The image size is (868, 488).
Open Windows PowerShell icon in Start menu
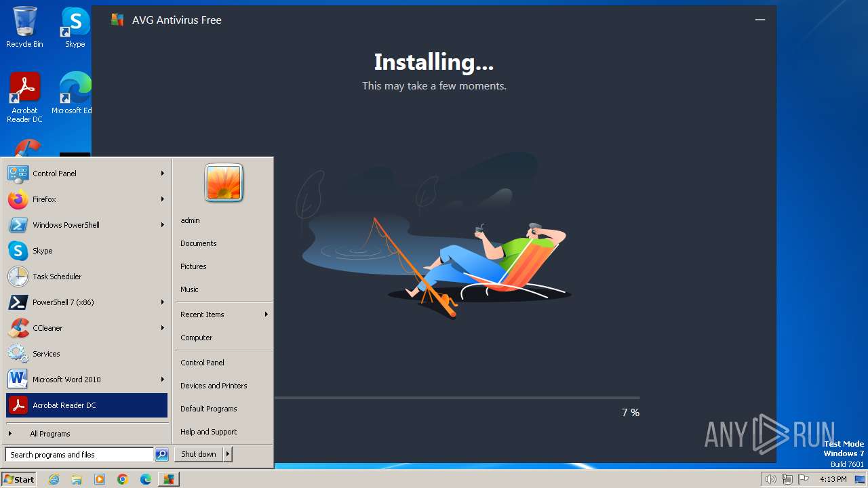pos(18,225)
